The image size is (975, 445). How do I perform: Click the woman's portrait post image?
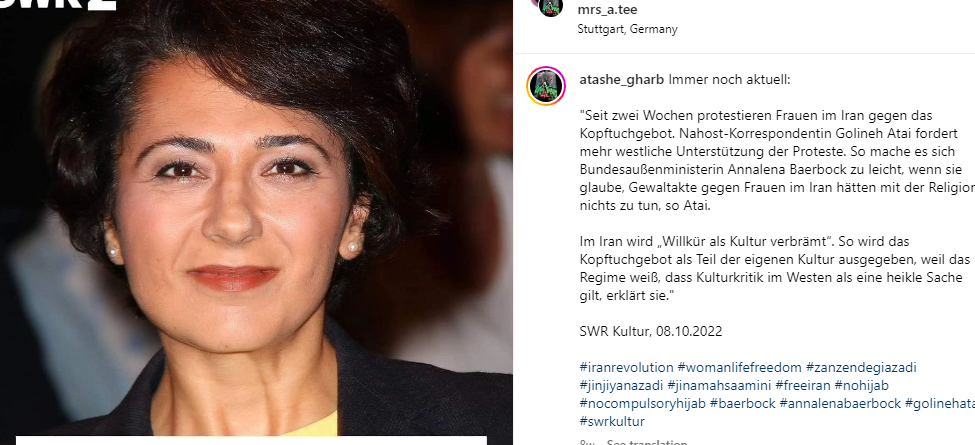tap(256, 222)
